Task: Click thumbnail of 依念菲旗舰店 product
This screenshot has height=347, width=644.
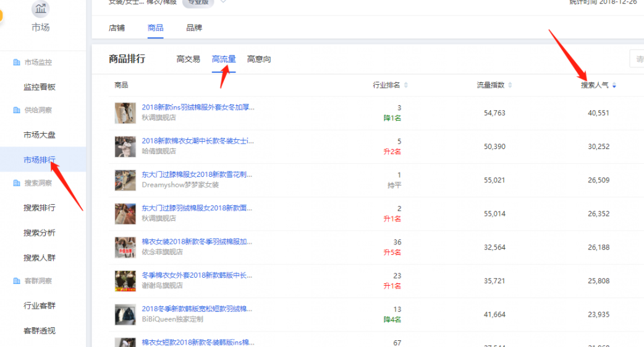Action: 125,247
